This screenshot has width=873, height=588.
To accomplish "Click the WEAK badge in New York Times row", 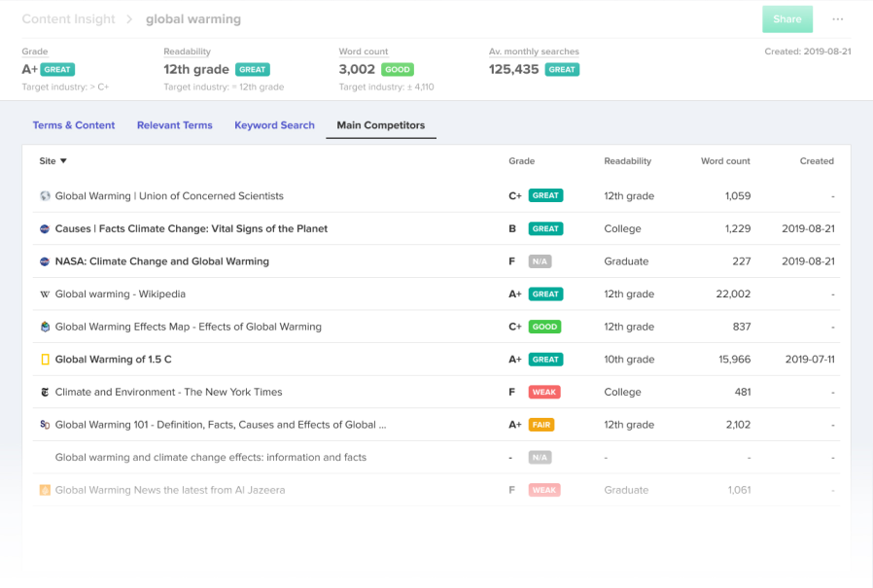I will [544, 392].
